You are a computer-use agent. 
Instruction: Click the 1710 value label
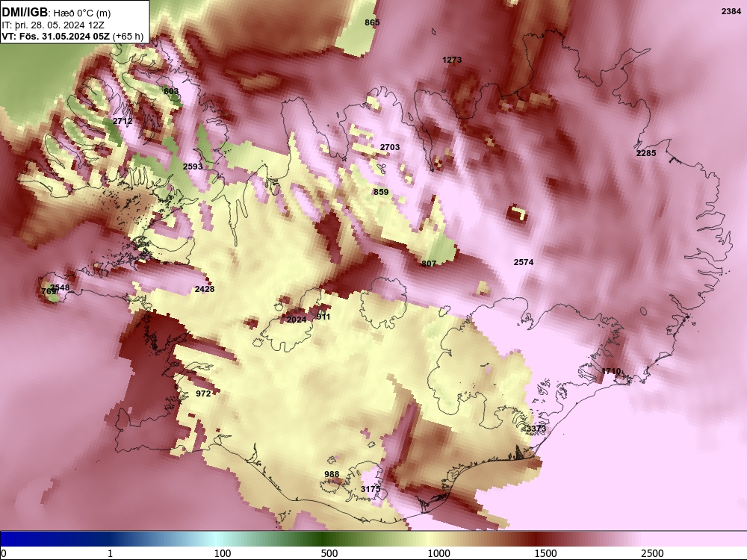point(611,371)
